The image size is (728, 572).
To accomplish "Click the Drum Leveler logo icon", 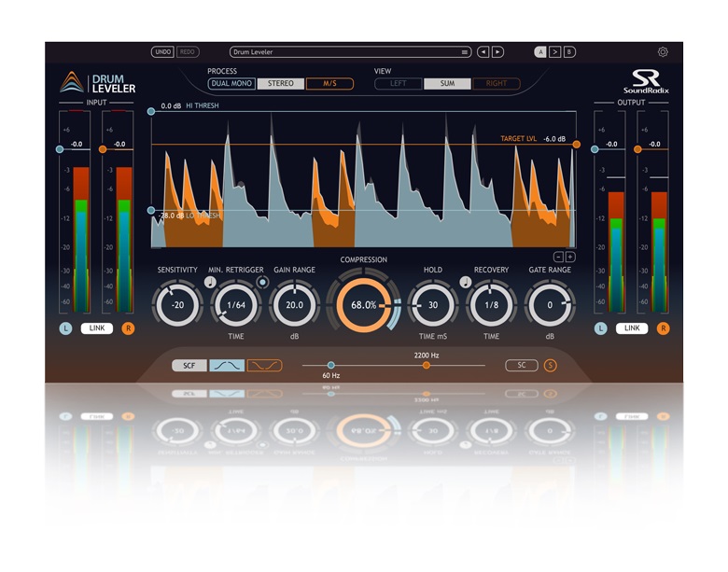I will [x=72, y=82].
